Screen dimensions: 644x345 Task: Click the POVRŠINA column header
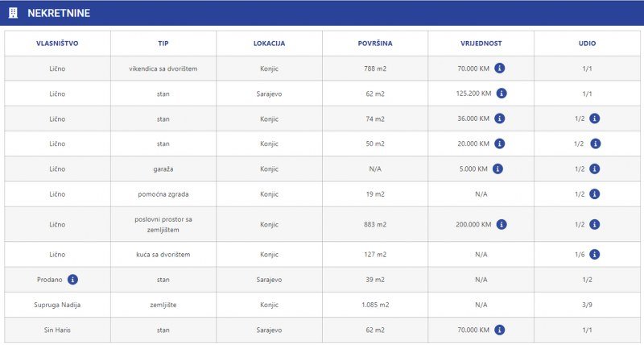[375, 44]
